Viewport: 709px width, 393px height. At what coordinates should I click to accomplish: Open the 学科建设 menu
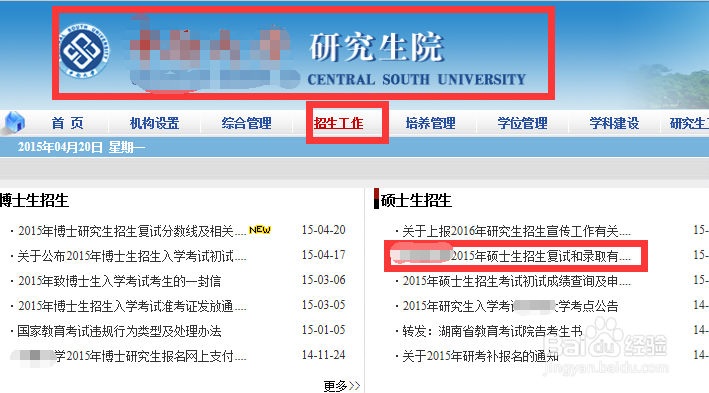click(x=614, y=123)
